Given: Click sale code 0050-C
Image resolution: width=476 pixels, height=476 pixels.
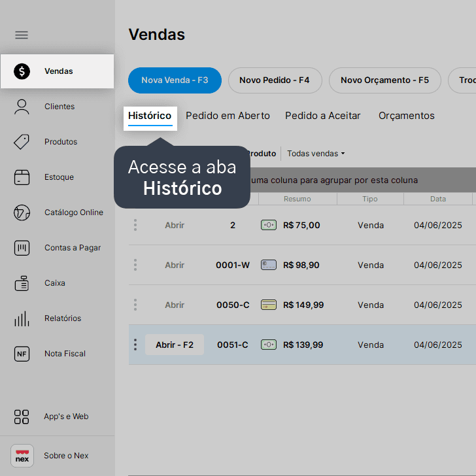Looking at the screenshot, I should (x=233, y=305).
